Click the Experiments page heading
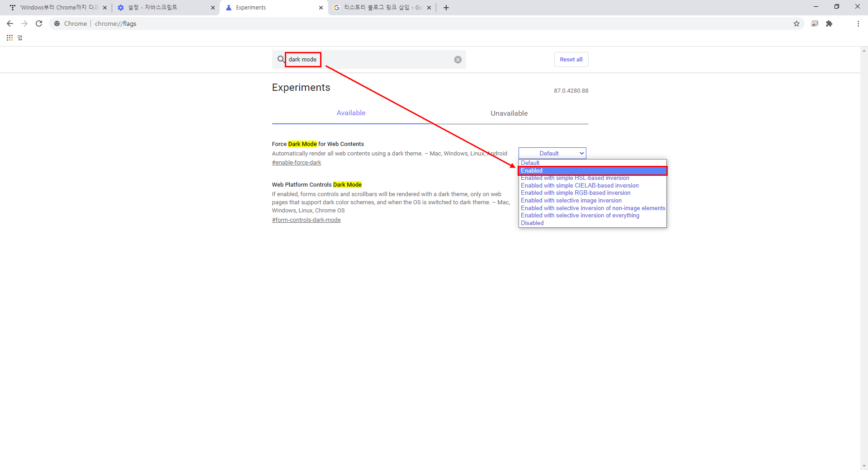Image resolution: width=868 pixels, height=470 pixels. tap(301, 88)
